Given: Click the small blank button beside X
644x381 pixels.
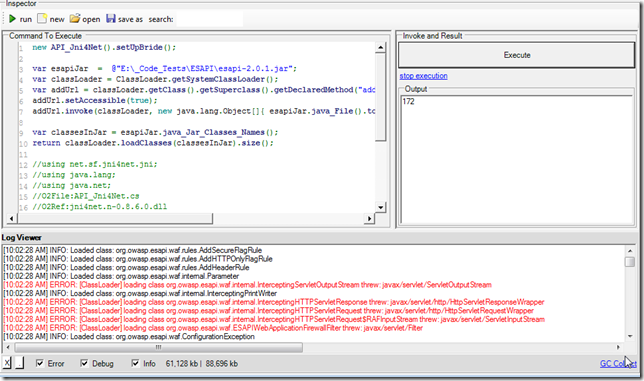Looking at the screenshot, I should [x=19, y=363].
